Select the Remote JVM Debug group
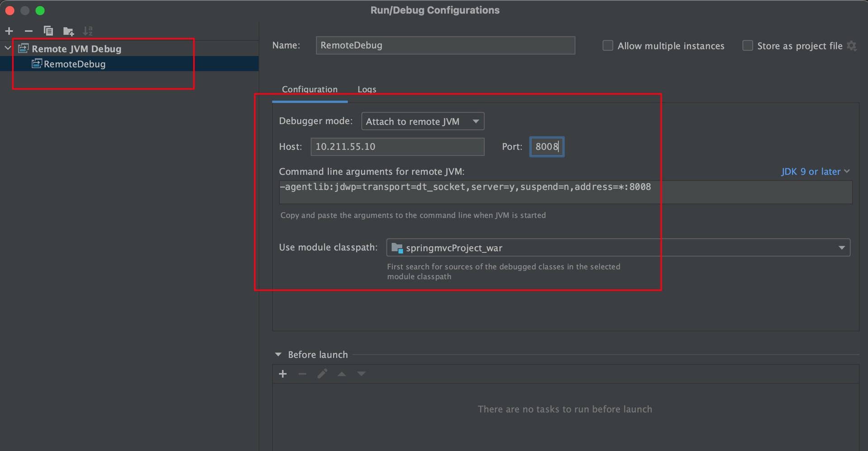Image resolution: width=868 pixels, height=451 pixels. point(76,48)
